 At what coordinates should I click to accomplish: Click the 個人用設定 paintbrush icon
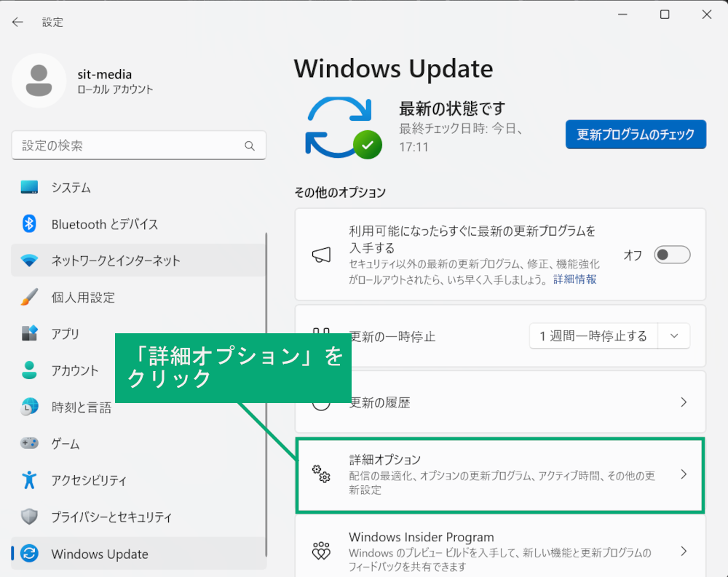29,297
